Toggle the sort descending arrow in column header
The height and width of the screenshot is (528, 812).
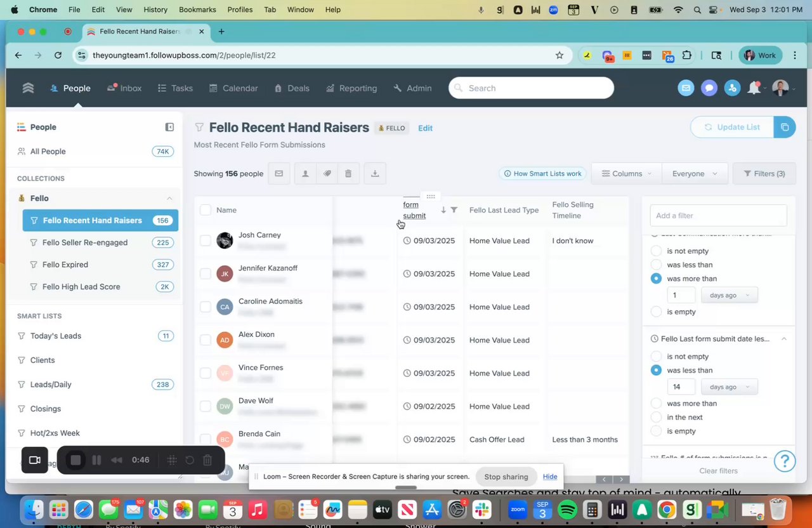(443, 210)
